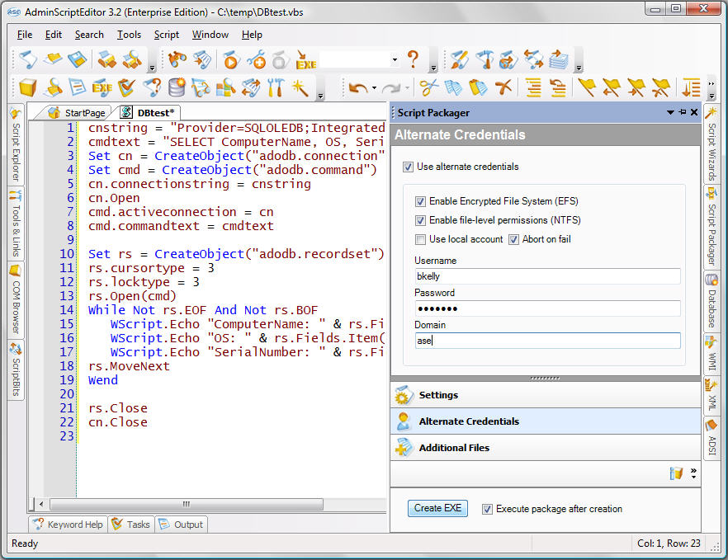
Task: Click the Create EXE button
Action: click(x=437, y=509)
